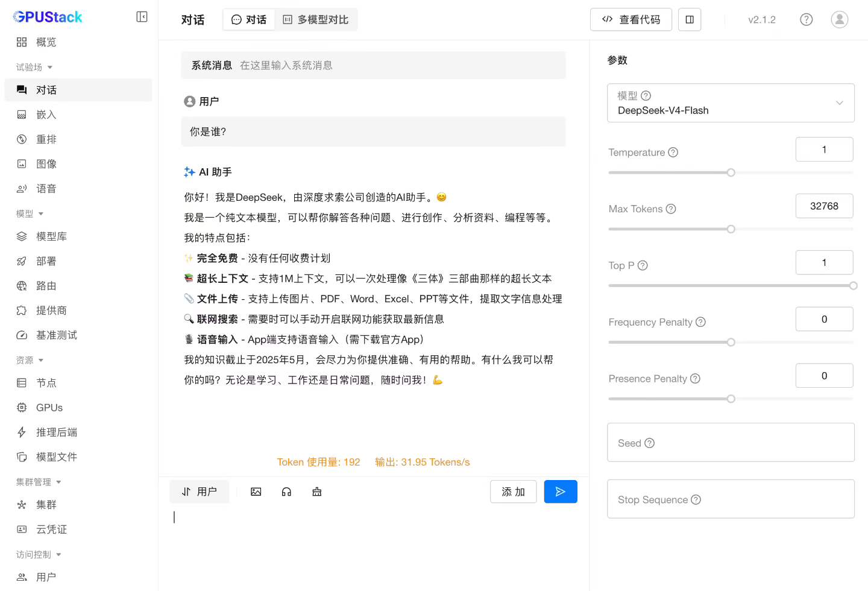This screenshot has width=868, height=591.
Task: Click the Frequency Penalty slider handle
Action: tap(731, 343)
